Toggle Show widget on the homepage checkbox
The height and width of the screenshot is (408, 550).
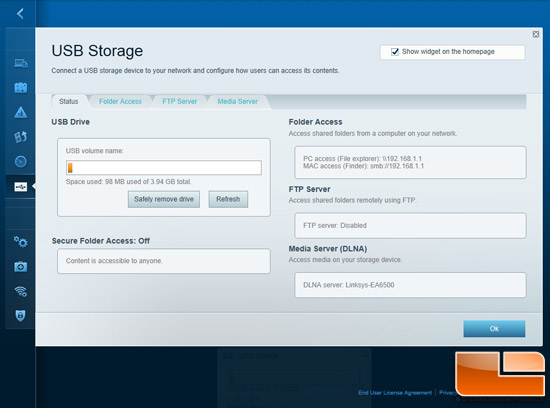pyautogui.click(x=395, y=52)
